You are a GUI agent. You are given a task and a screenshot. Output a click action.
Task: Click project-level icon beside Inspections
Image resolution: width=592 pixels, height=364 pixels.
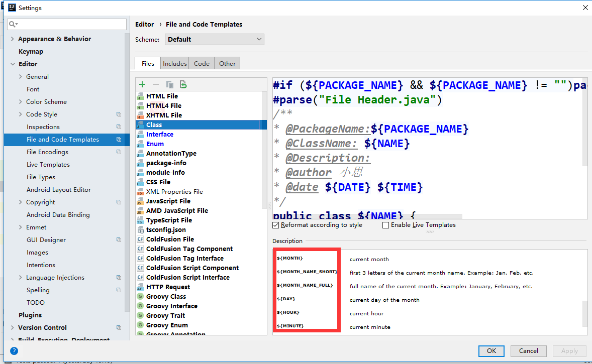119,127
